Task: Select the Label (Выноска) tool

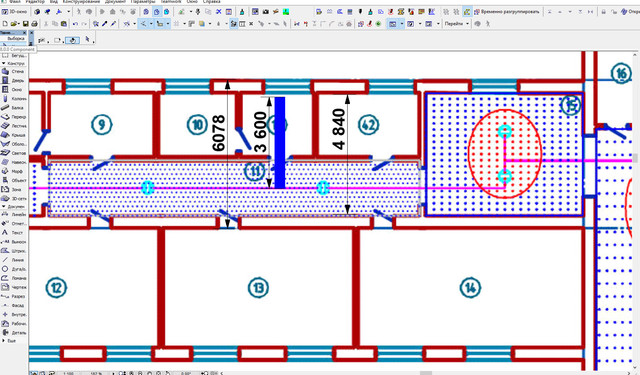Action: tap(13, 242)
